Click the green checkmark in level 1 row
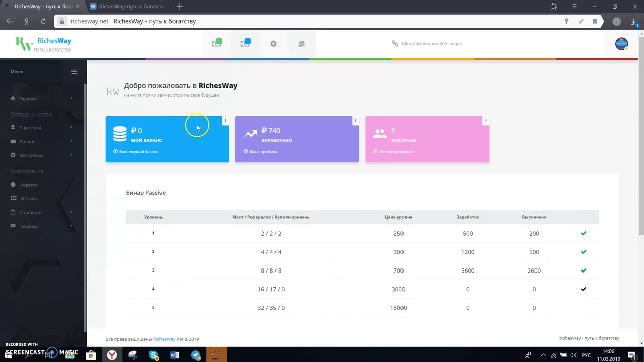This screenshot has width=644, height=362. click(584, 233)
